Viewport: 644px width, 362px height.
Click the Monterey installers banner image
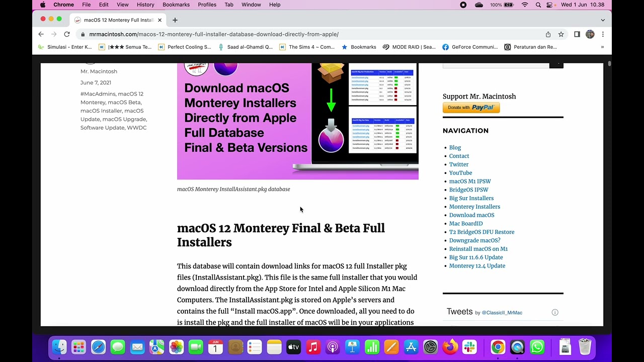click(298, 121)
